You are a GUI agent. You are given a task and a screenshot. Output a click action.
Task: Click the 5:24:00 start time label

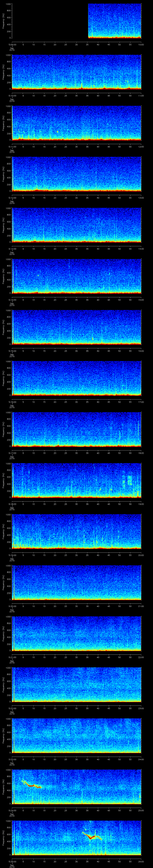tap(12, 810)
